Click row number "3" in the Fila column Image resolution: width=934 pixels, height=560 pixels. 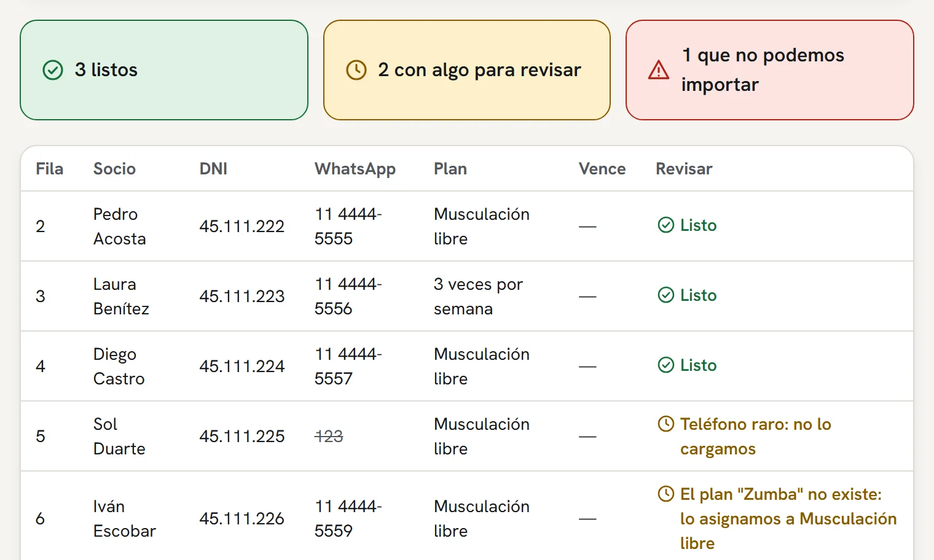(41, 297)
